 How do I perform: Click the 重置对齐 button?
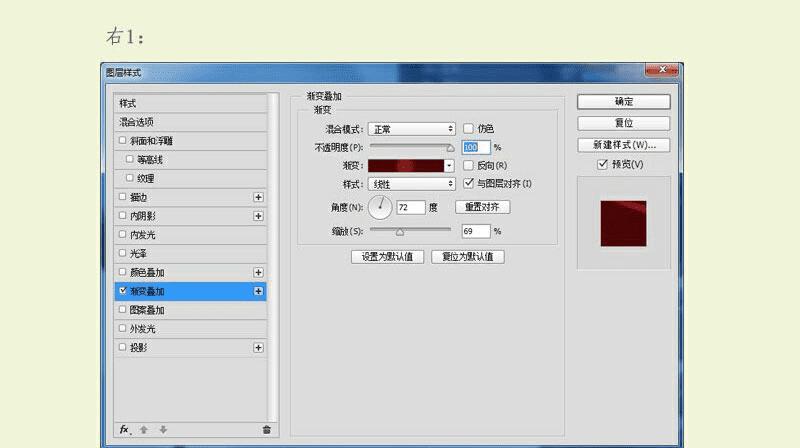click(x=482, y=207)
